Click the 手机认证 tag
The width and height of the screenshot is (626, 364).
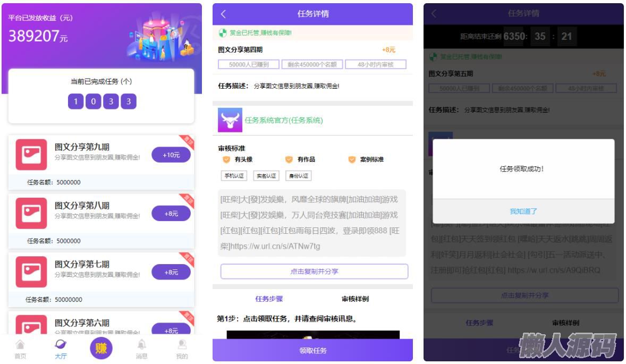[234, 176]
